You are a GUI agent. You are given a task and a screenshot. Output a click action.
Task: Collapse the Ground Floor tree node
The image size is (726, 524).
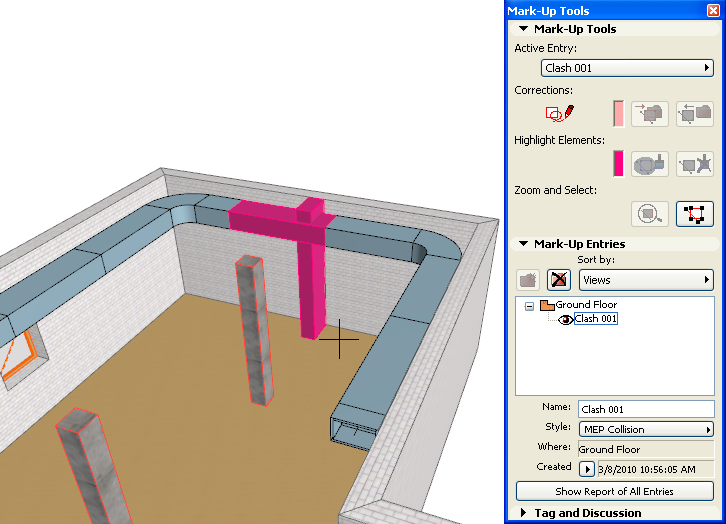(529, 306)
